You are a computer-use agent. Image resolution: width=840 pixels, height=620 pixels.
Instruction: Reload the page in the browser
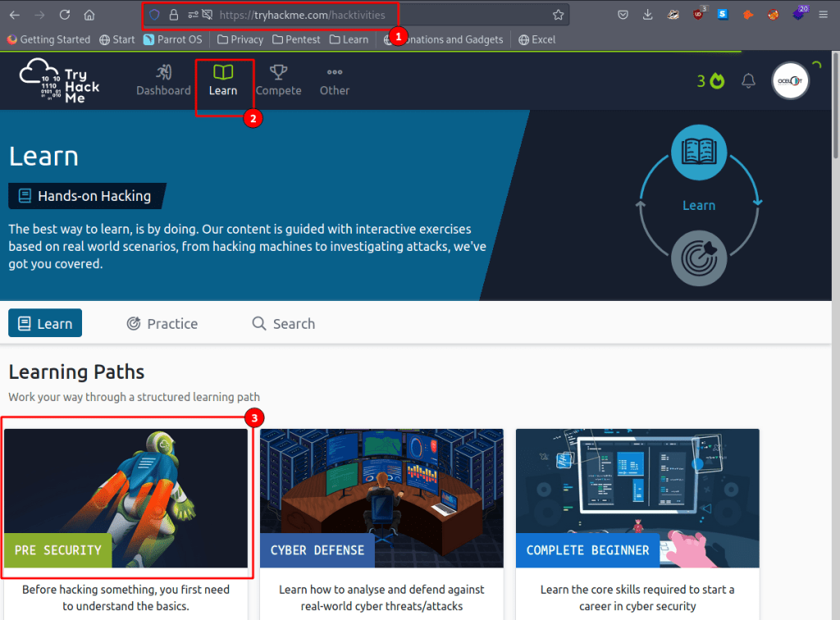click(x=65, y=15)
